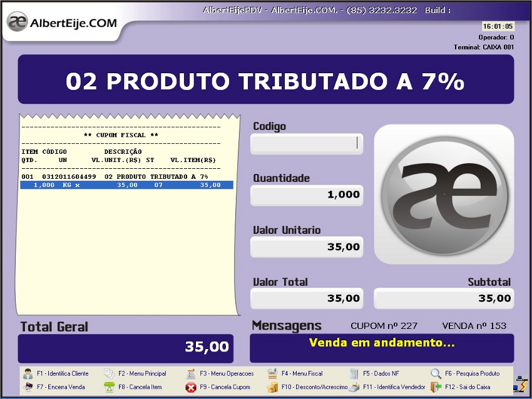Open F2 - Menu Principal
The width and height of the screenshot is (532, 399).
[x=142, y=373]
